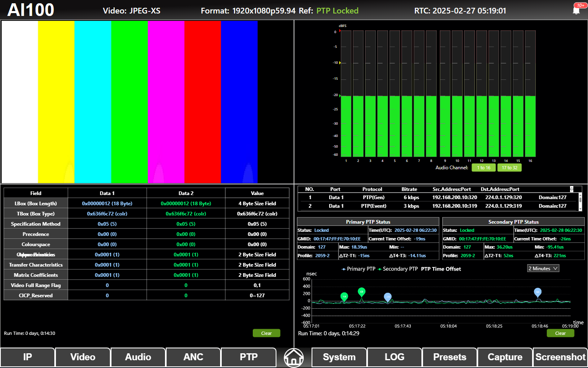
Task: Click the Home icon in bottom bar
Action: (x=294, y=357)
